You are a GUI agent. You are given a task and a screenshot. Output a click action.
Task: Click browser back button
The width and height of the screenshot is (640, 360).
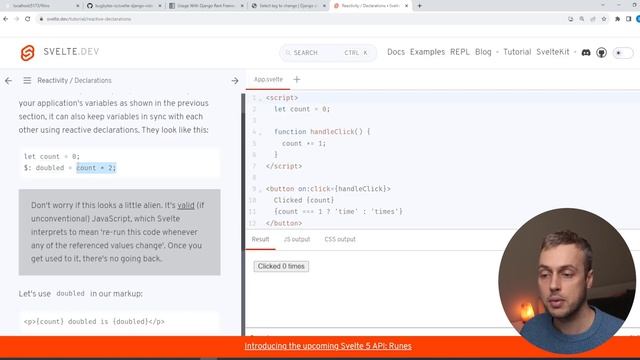(x=6, y=19)
